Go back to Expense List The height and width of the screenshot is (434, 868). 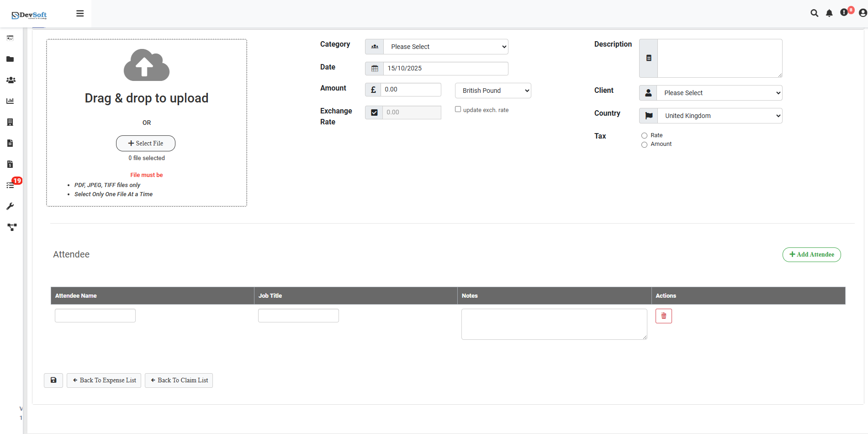point(104,380)
